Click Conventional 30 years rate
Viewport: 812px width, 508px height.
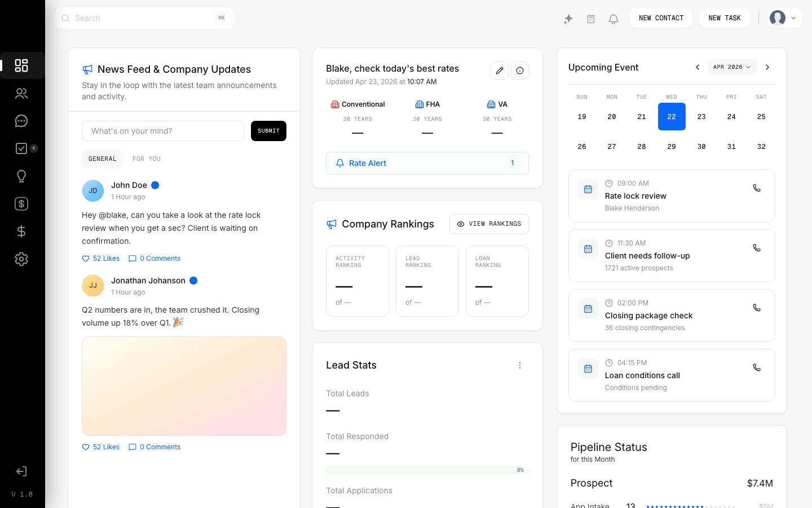(358, 119)
